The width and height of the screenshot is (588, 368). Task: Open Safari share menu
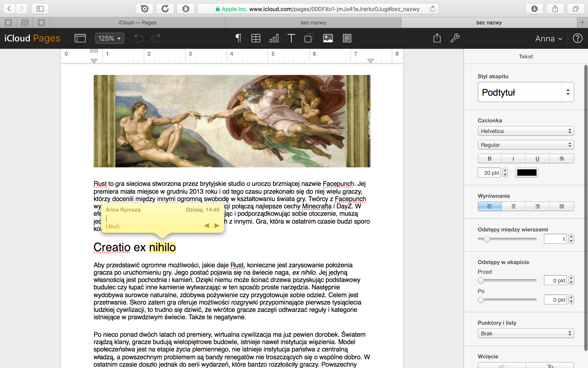pyautogui.click(x=555, y=9)
